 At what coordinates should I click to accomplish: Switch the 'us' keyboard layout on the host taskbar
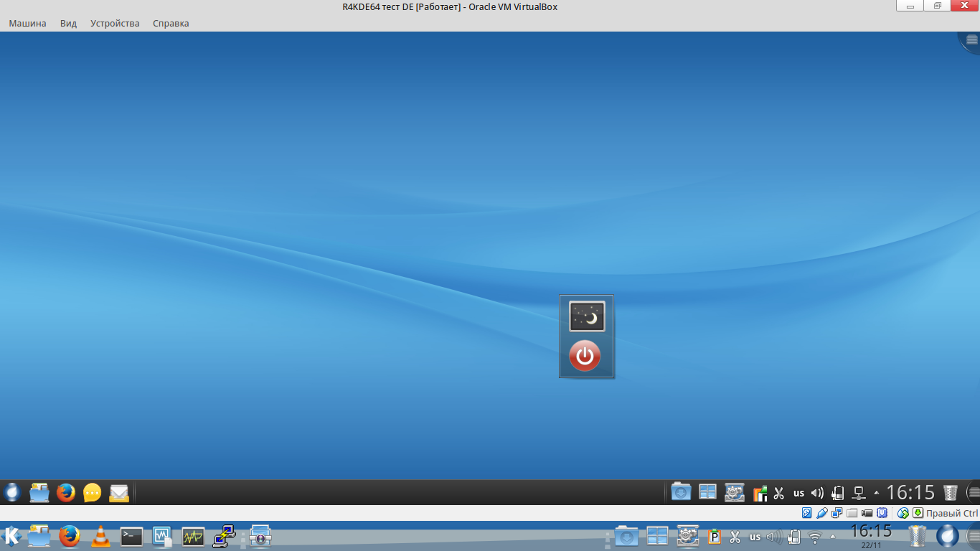pos(755,537)
